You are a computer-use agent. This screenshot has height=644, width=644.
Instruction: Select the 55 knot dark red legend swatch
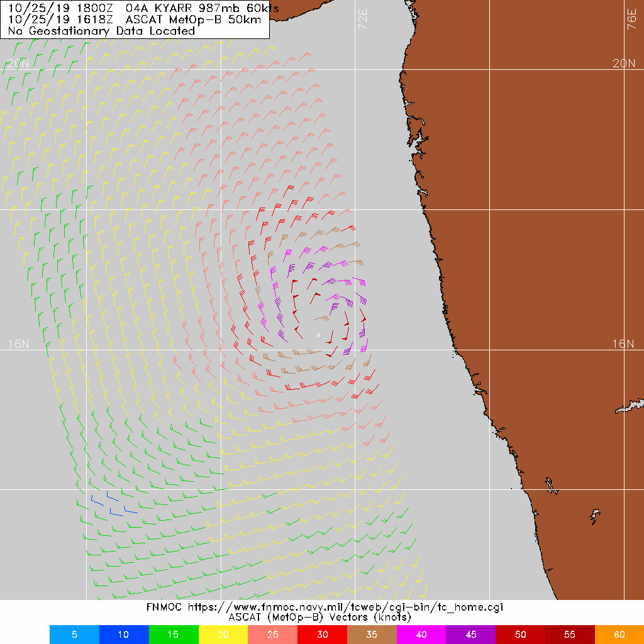(x=570, y=634)
